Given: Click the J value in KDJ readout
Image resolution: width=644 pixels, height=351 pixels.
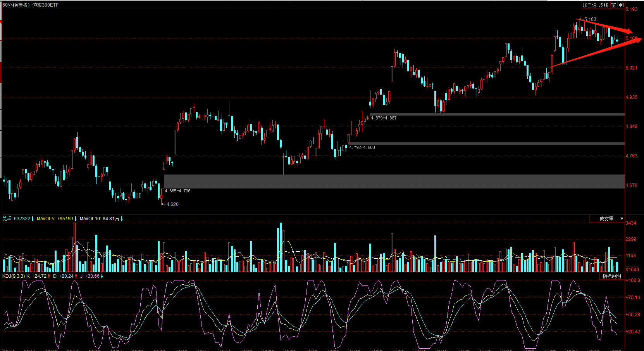Looking at the screenshot, I should (x=91, y=276).
